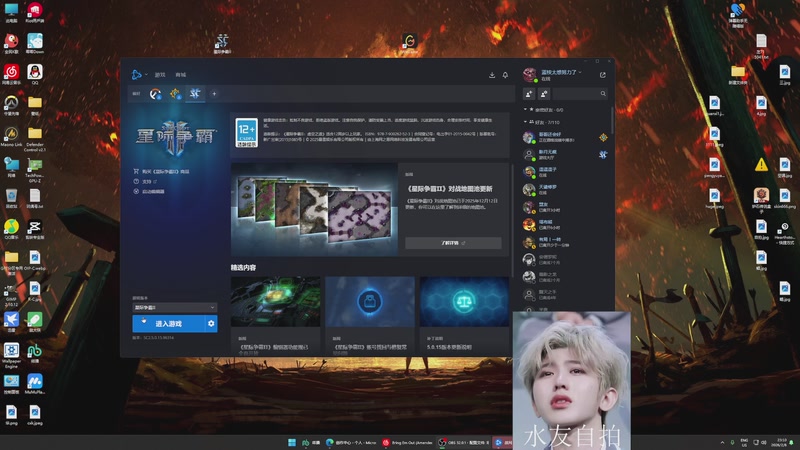This screenshot has height=450, width=800.
Task: Open Defender Control folder
Action: 35,139
